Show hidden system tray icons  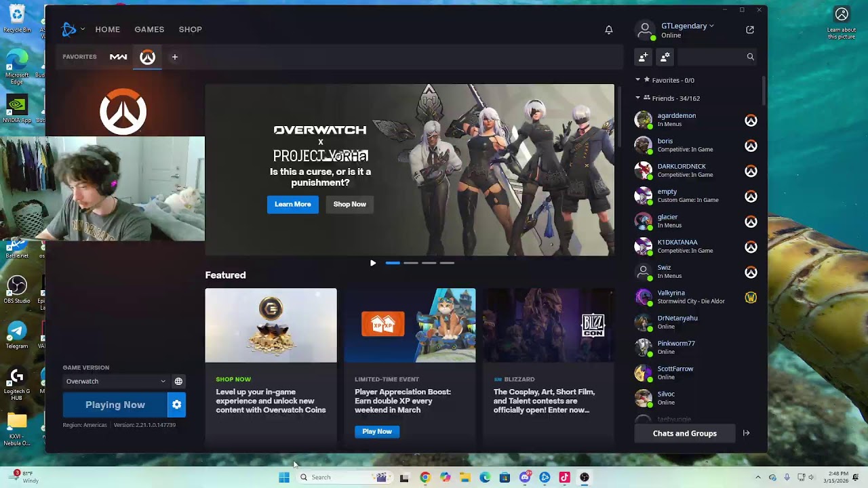pos(758,477)
